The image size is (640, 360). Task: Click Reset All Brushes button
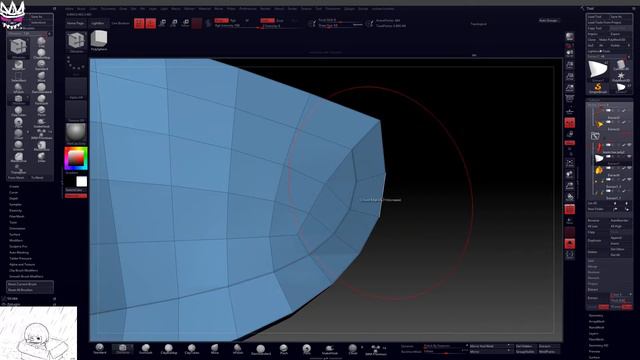click(30, 290)
